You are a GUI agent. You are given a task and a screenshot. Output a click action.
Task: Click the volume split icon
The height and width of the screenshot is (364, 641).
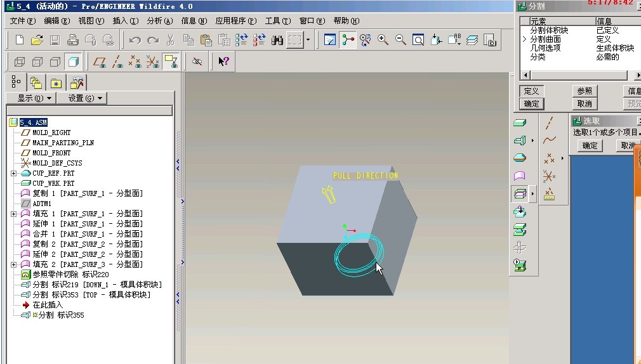520,193
